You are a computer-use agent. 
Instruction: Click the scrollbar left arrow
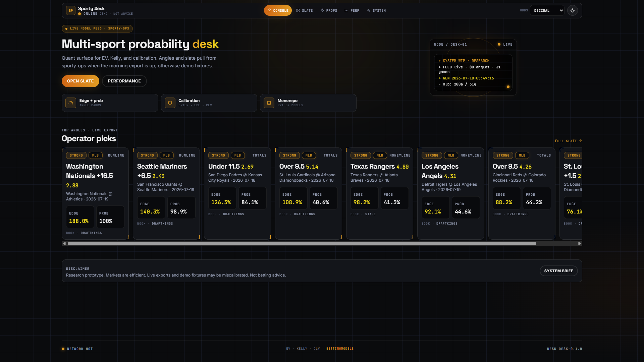64,244
